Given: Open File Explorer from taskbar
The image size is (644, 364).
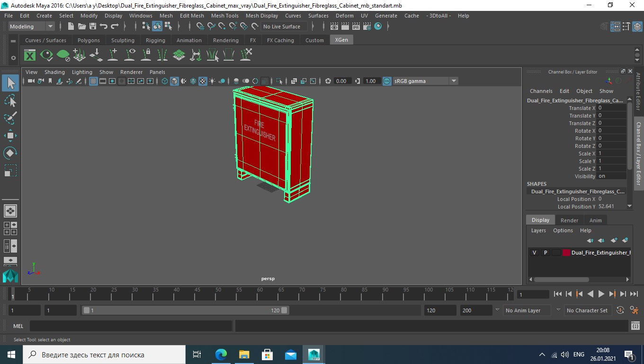Looking at the screenshot, I should coord(244,355).
